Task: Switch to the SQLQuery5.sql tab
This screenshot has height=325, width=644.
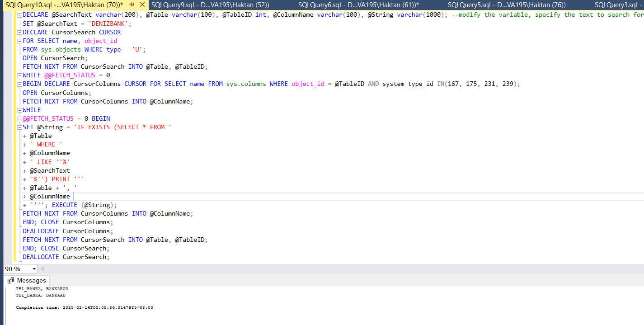Action: pyautogui.click(x=507, y=5)
